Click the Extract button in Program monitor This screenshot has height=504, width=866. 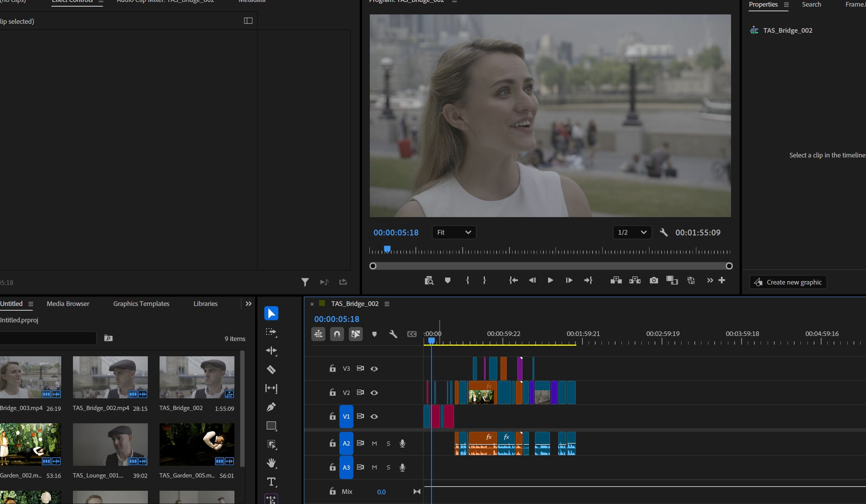[x=635, y=280]
